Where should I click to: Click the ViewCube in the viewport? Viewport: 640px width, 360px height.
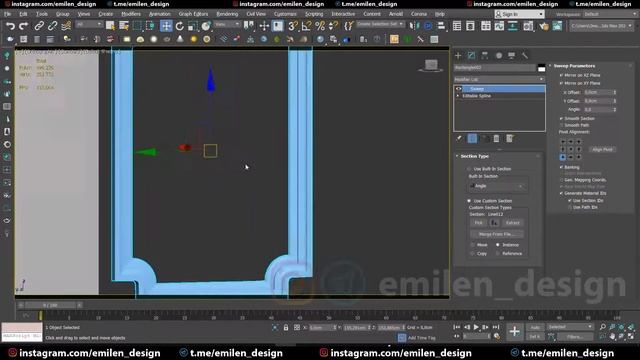click(431, 65)
